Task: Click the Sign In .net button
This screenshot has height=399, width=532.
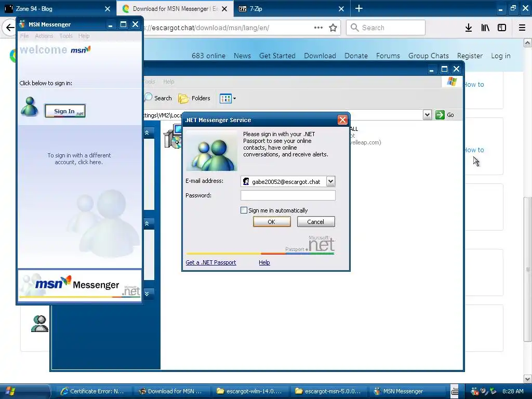Action: pos(65,111)
